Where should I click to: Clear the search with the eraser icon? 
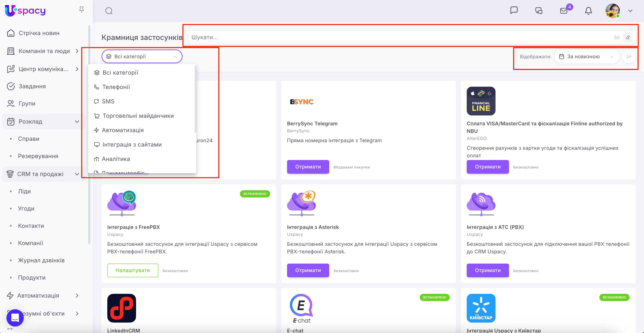click(628, 37)
